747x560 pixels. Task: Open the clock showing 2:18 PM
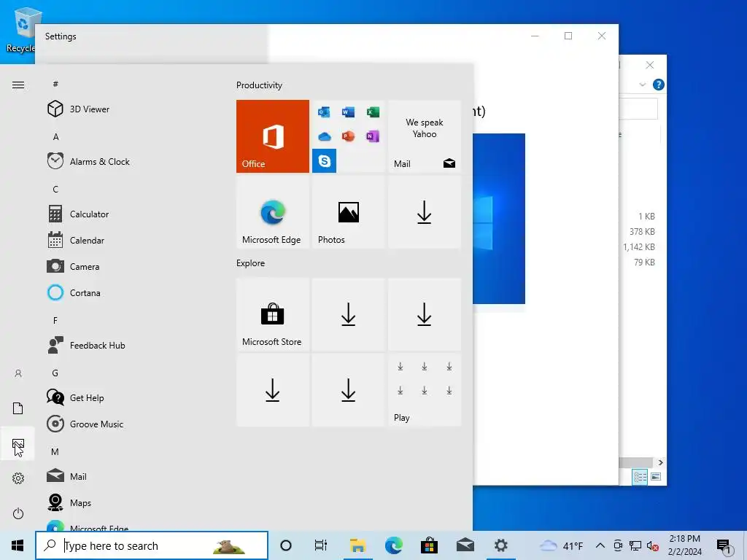pos(684,545)
